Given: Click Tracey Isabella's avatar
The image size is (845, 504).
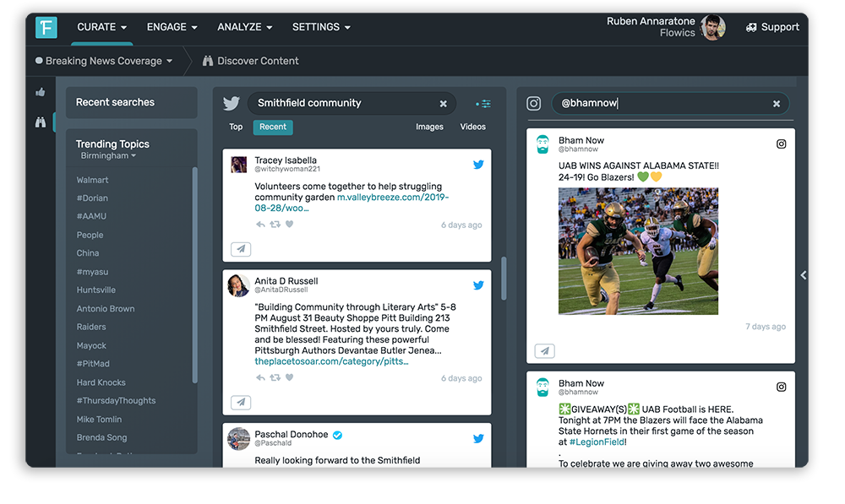Looking at the screenshot, I should (239, 165).
